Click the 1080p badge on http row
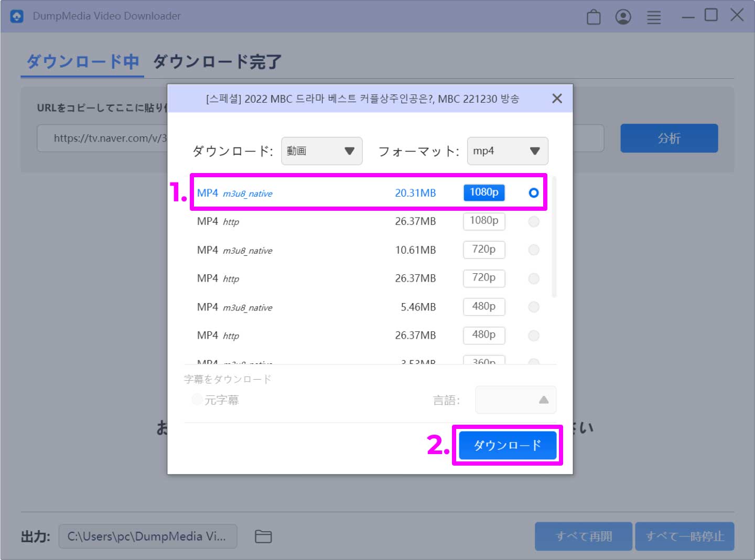 (x=484, y=221)
